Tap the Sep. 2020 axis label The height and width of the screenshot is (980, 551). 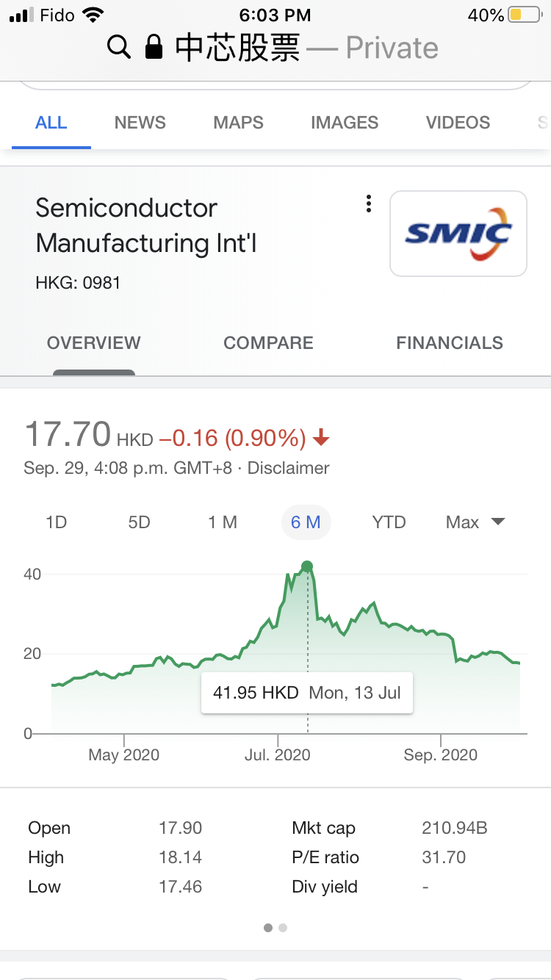441,754
